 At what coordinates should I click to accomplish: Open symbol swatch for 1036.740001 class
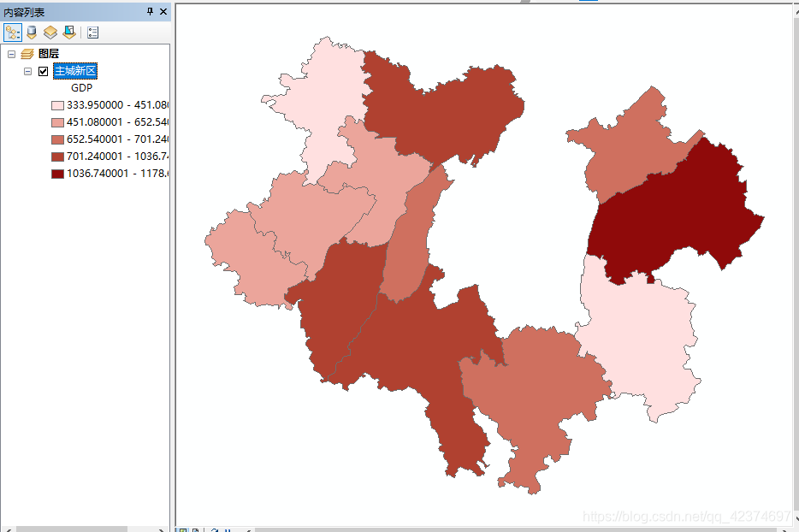(x=57, y=174)
